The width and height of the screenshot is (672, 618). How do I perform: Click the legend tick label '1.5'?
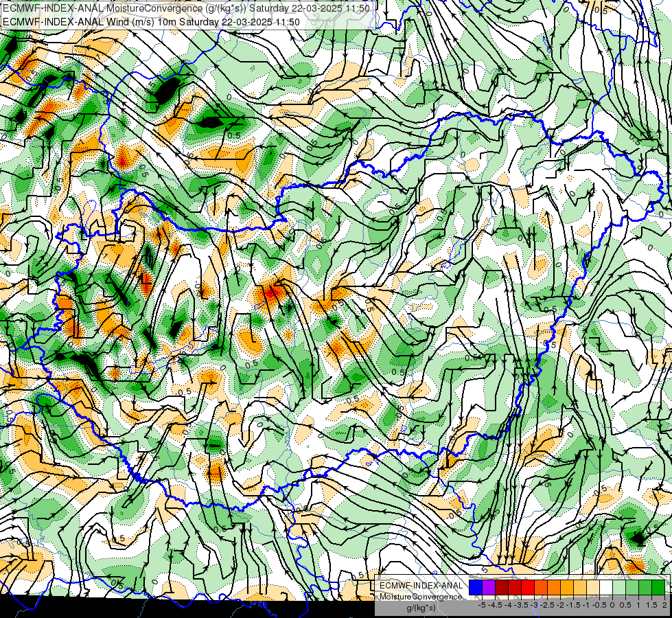pyautogui.click(x=652, y=605)
